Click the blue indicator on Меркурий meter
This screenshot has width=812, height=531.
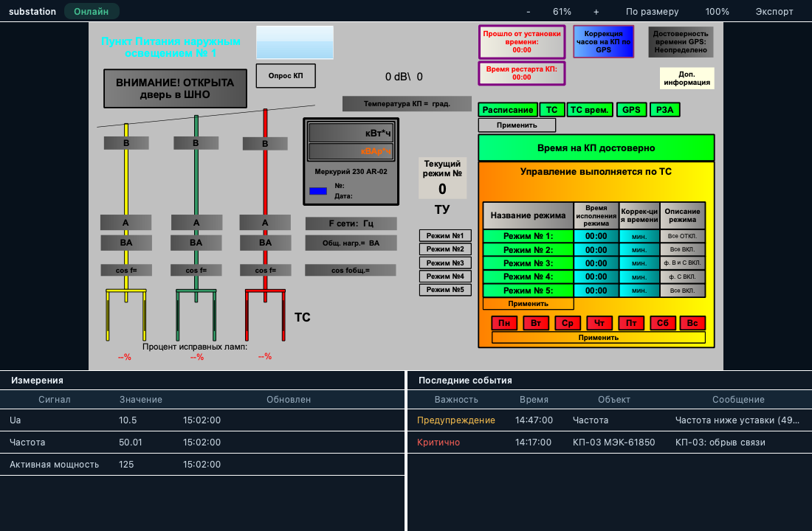318,191
